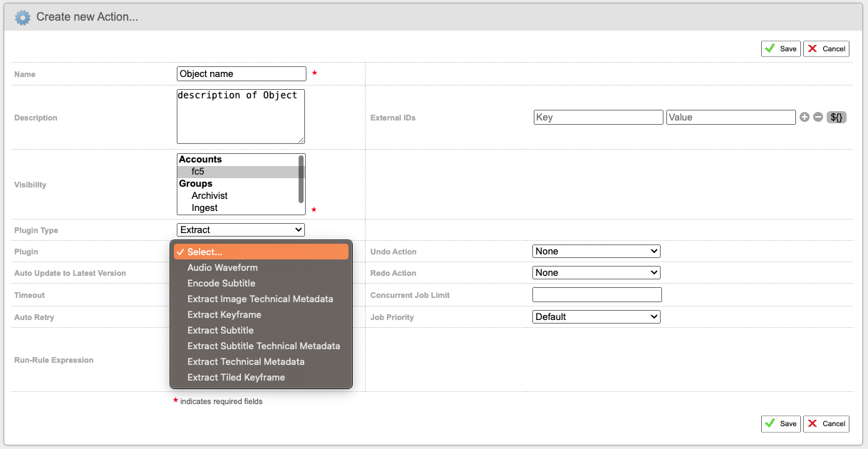Open the Undo Action dropdown

(596, 251)
